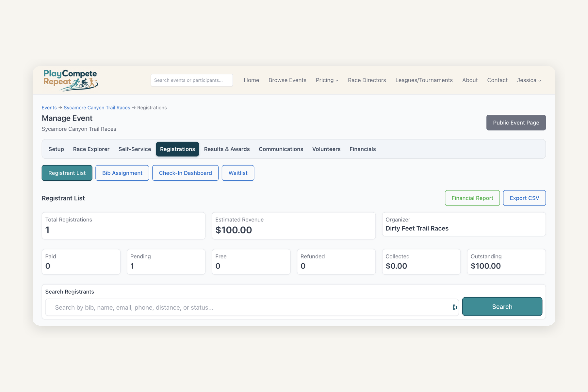Open the Self-Service tab
This screenshot has width=588, height=392.
pos(135,149)
